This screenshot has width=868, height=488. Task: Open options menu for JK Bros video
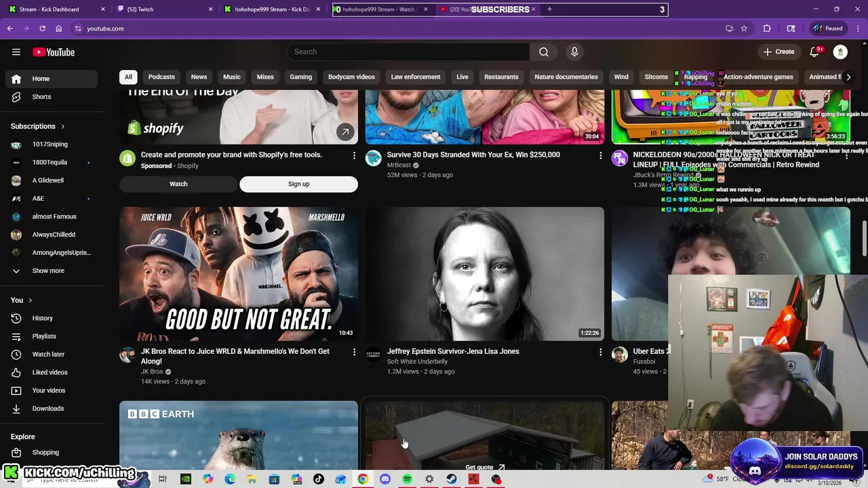tap(354, 352)
